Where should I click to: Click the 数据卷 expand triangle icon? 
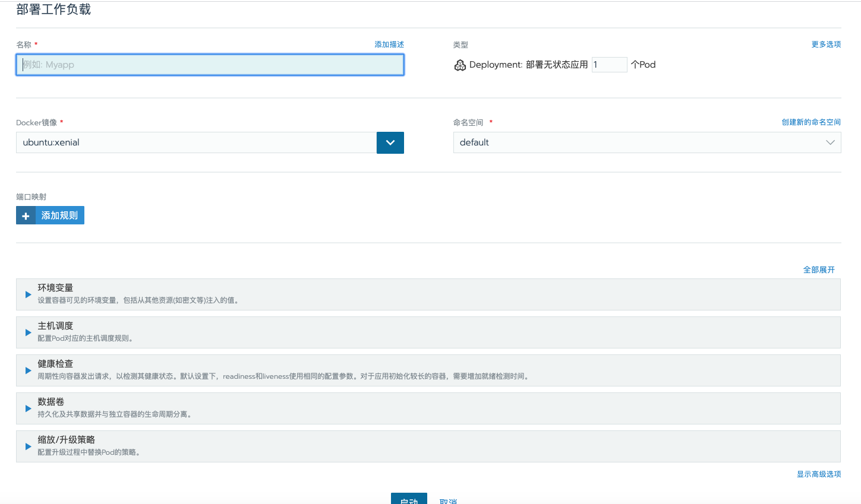tap(27, 408)
